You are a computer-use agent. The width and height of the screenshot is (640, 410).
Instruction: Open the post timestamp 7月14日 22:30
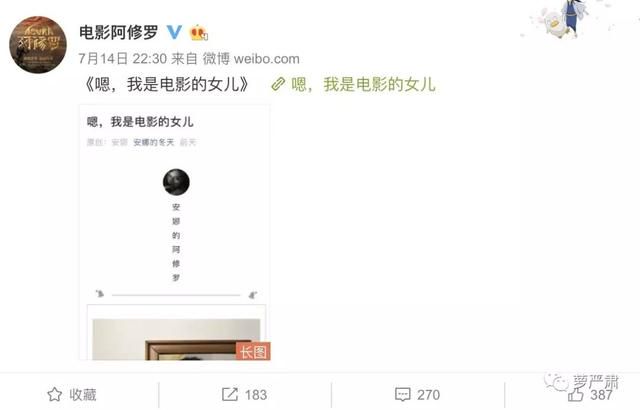click(122, 59)
